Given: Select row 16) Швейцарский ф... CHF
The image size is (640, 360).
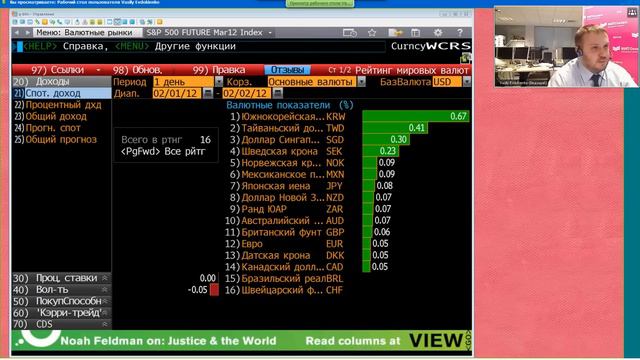Looking at the screenshot, I should point(284,290).
